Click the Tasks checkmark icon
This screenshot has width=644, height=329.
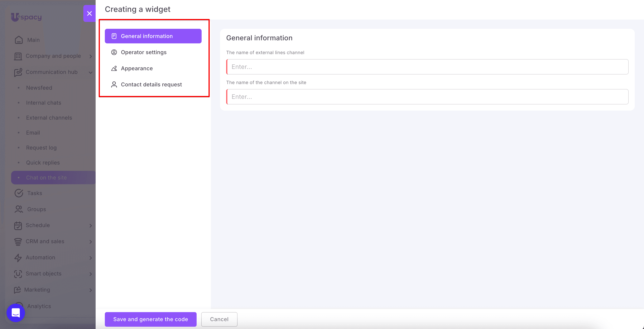pos(19,193)
